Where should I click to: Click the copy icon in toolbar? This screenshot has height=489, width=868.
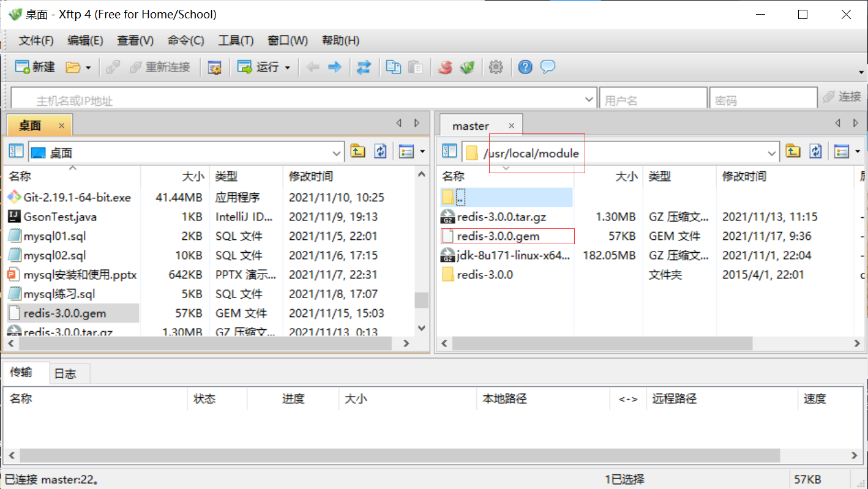pos(394,67)
